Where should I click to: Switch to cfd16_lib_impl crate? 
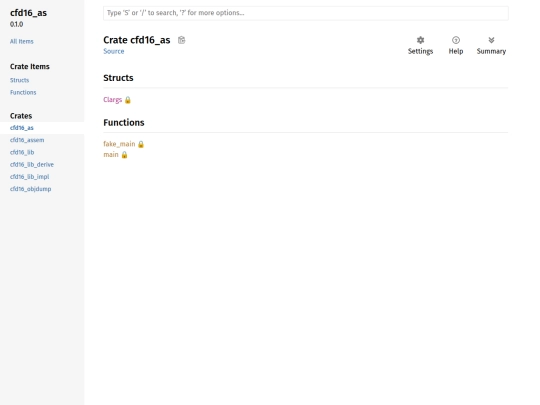[x=30, y=177]
